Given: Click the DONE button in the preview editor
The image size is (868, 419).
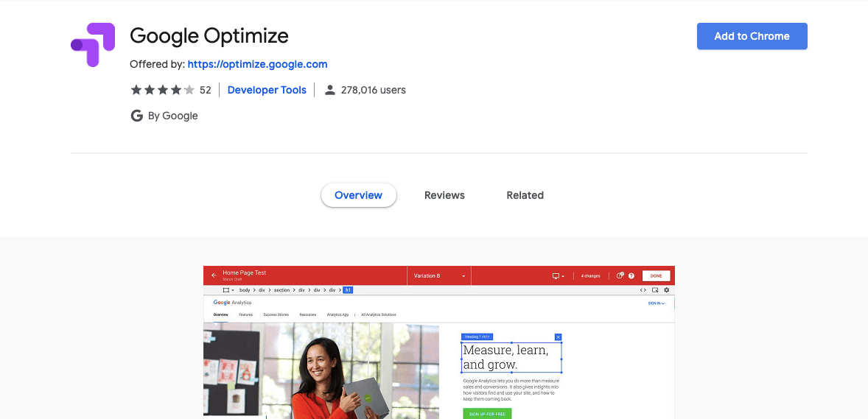Looking at the screenshot, I should pos(656,275).
